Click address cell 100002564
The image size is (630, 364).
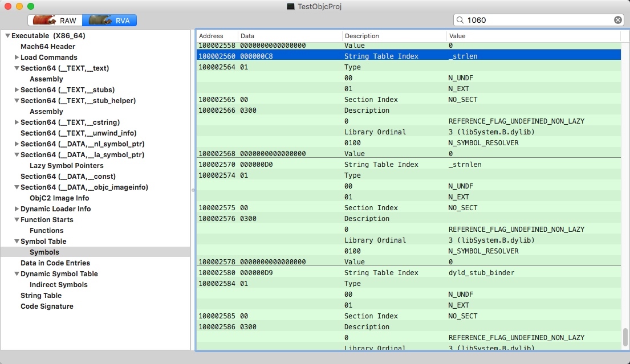[217, 67]
